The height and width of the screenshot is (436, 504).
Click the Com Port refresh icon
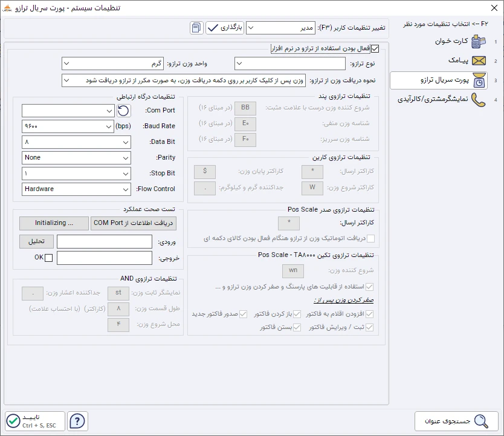[123, 111]
